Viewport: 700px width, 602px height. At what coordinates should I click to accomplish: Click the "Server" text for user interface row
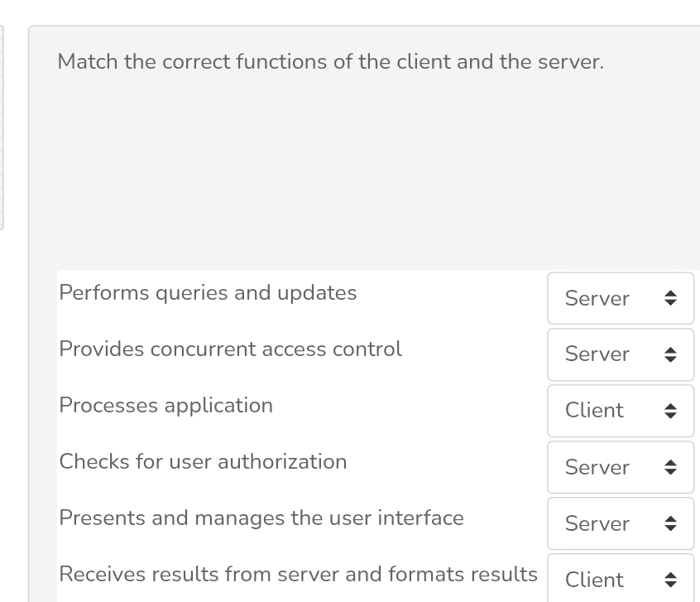pyautogui.click(x=597, y=523)
